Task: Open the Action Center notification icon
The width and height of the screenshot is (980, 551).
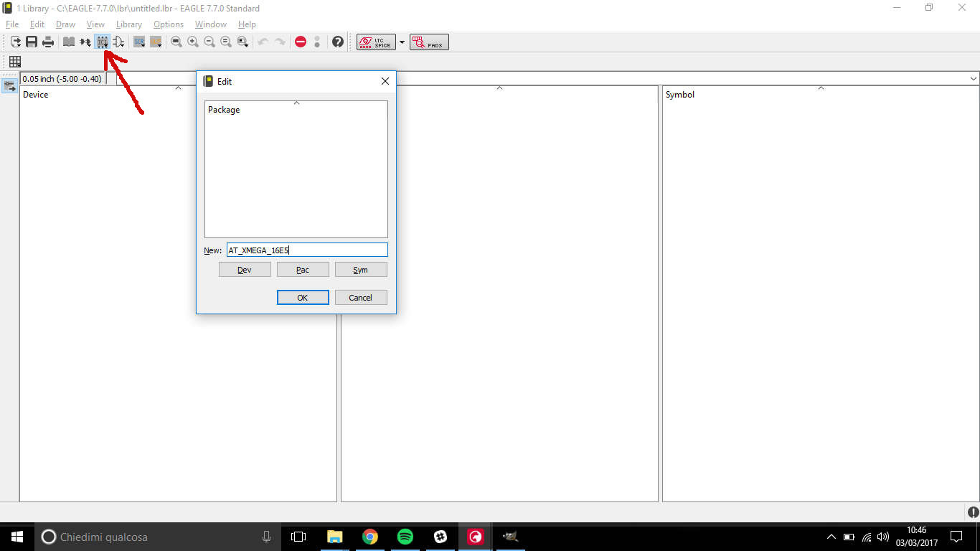Action: (x=956, y=537)
